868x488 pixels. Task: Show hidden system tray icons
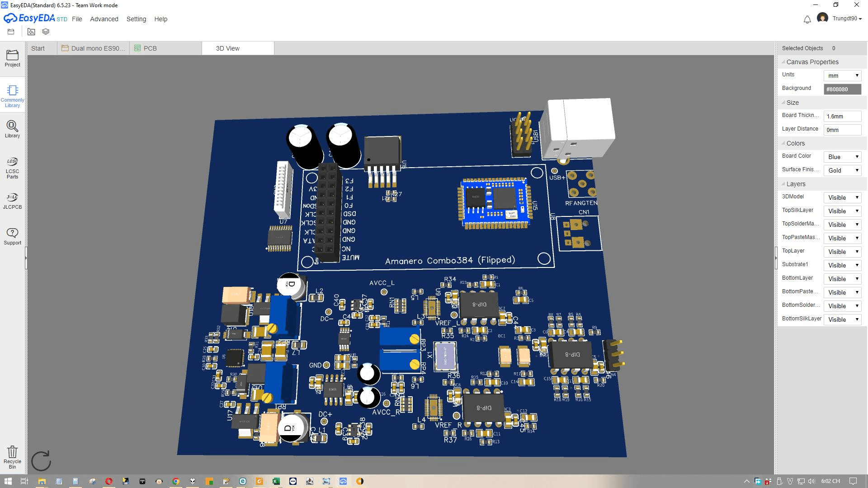pyautogui.click(x=746, y=481)
